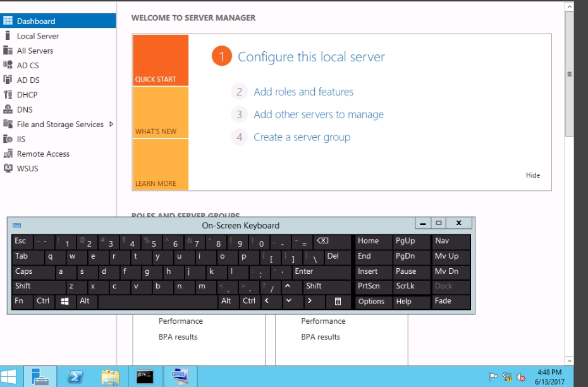Launch PowerShell from the taskbar
The width and height of the screenshot is (588, 387).
pos(75,376)
